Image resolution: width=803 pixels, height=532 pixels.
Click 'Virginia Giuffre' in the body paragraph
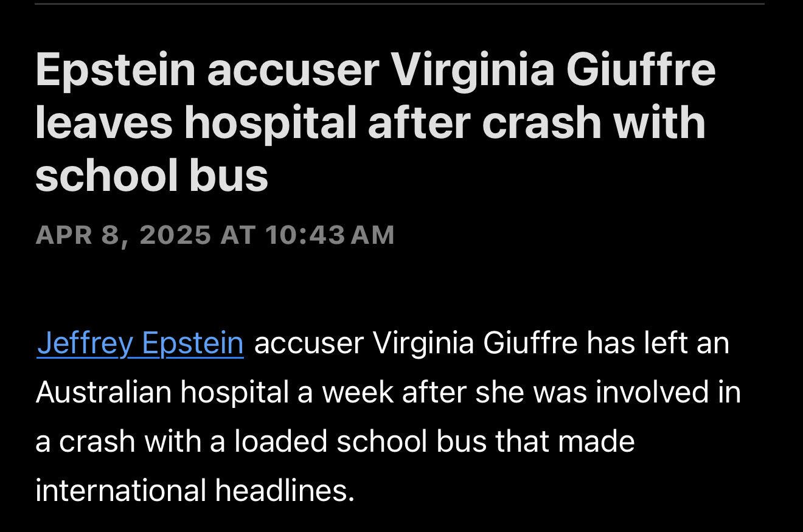click(474, 344)
